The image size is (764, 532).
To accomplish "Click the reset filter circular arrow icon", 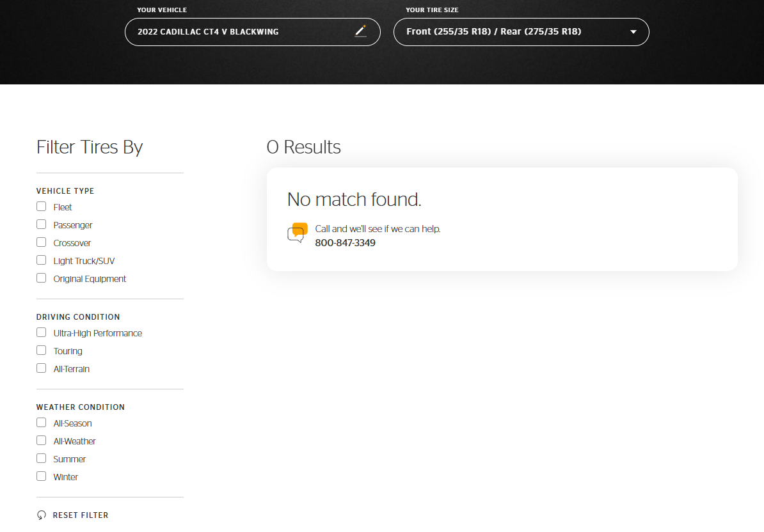I will tap(42, 515).
